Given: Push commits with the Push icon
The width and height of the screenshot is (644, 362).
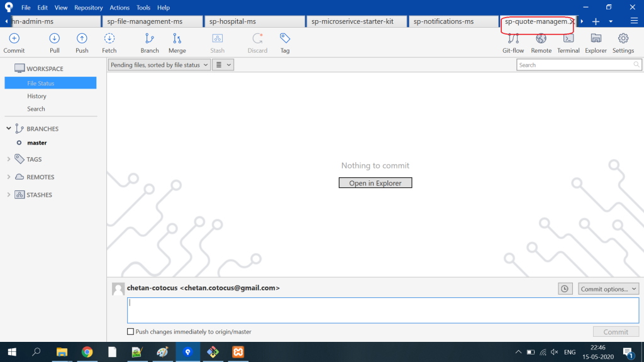Looking at the screenshot, I should point(82,38).
